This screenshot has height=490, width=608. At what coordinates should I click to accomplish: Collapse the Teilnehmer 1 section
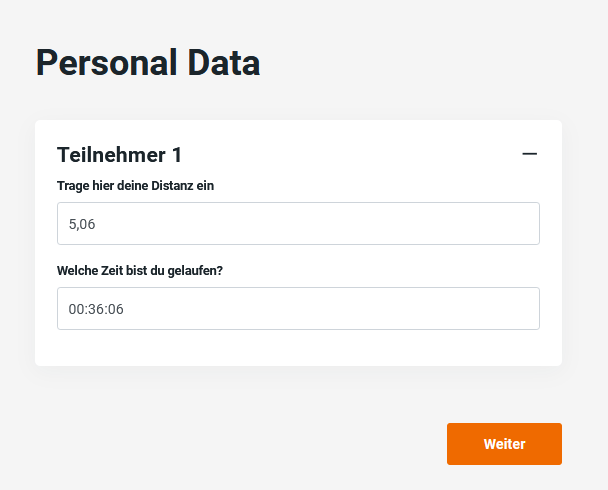coord(530,154)
